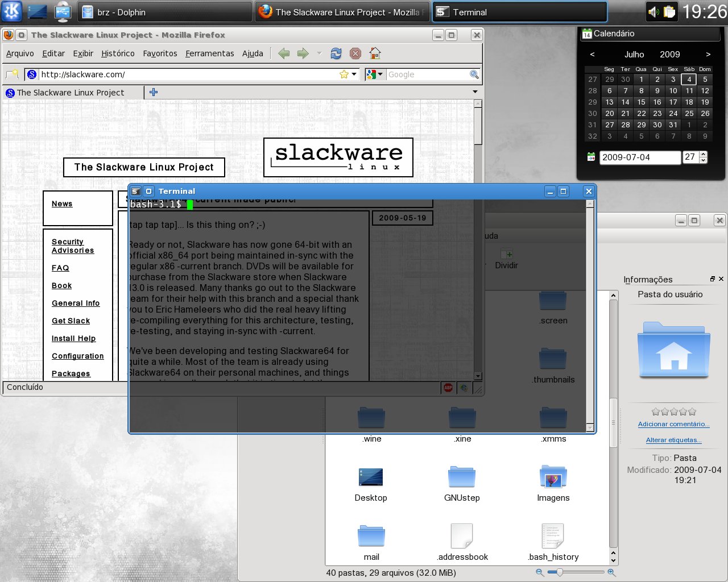This screenshot has height=582, width=728.
Task: Open the Ferramentas menu in Firefox
Action: (210, 53)
